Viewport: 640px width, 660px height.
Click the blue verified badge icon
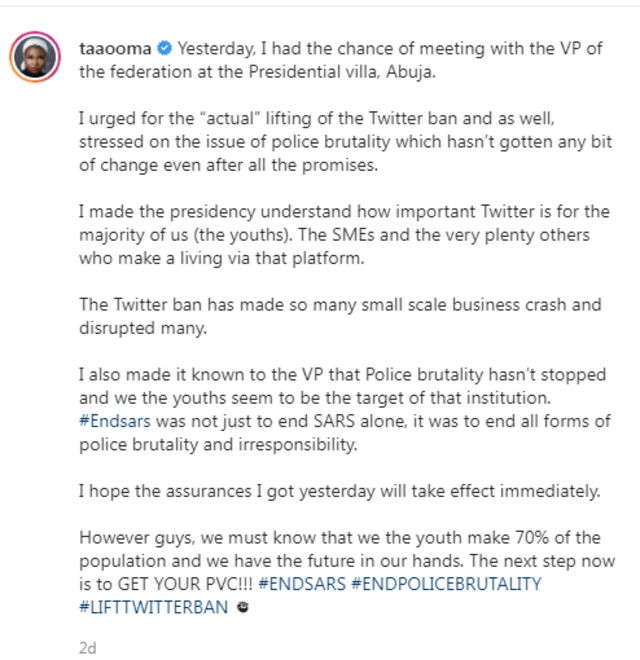click(163, 47)
